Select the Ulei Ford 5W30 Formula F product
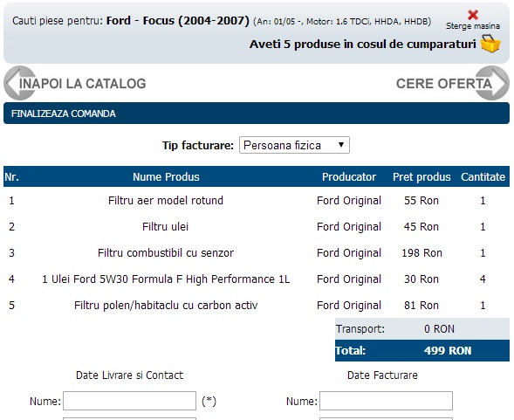 [x=166, y=279]
